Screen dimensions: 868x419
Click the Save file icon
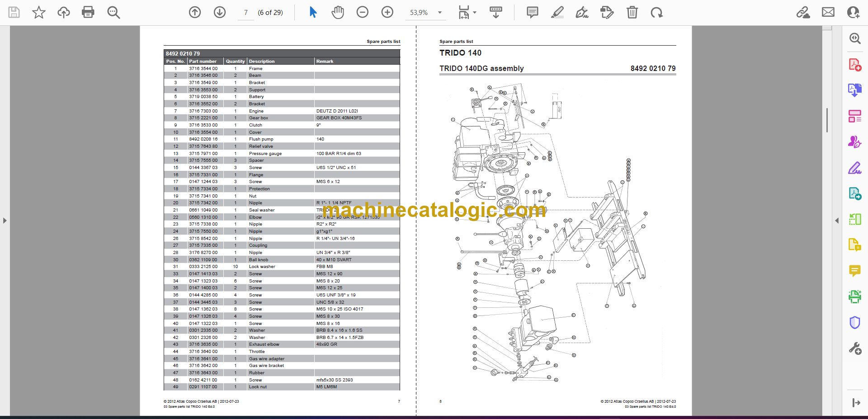[x=14, y=12]
